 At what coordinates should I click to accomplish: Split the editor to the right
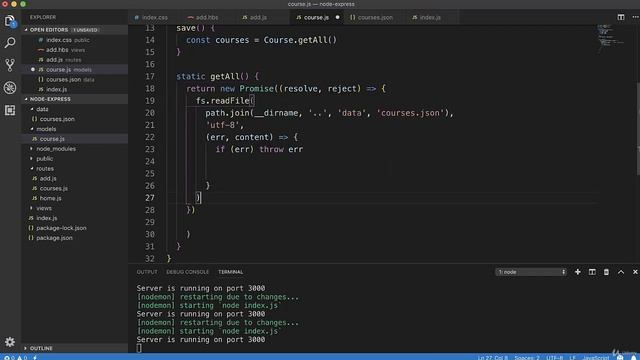[x=621, y=17]
